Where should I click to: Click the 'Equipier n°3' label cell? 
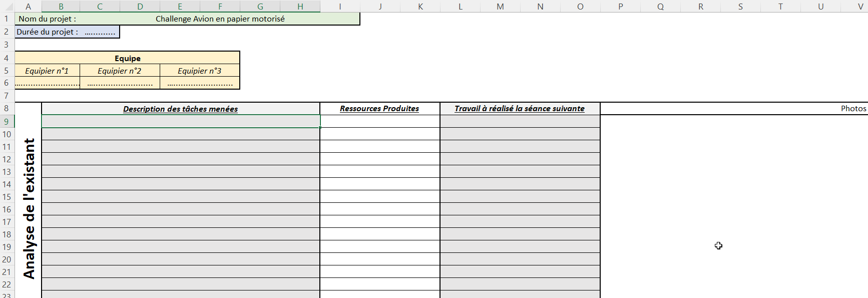pos(200,71)
